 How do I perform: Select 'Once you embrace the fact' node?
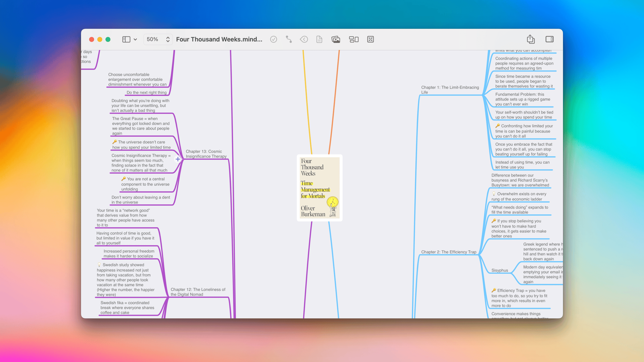click(524, 149)
